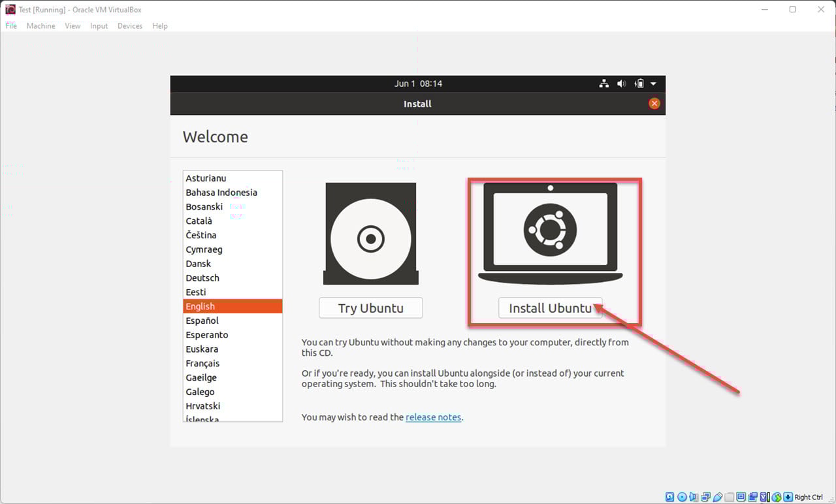Click the shared folders status icon
The image size is (836, 504).
pos(729,497)
